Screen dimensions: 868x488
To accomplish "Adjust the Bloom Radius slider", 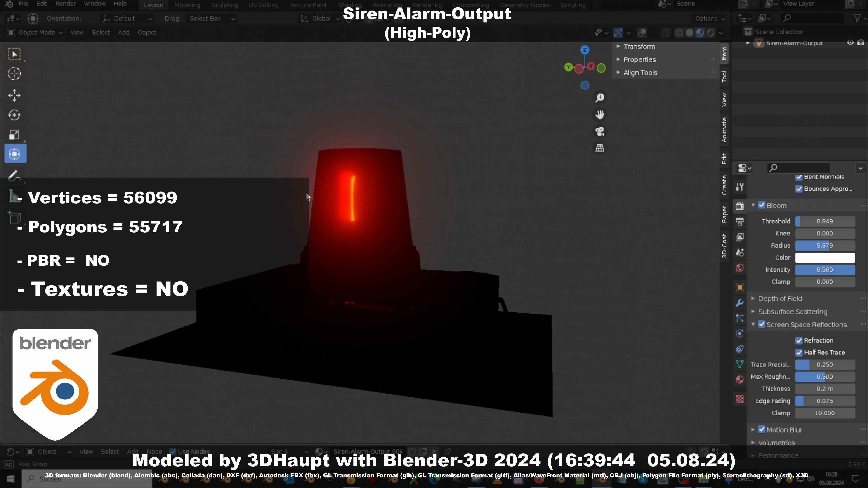I will [x=825, y=246].
